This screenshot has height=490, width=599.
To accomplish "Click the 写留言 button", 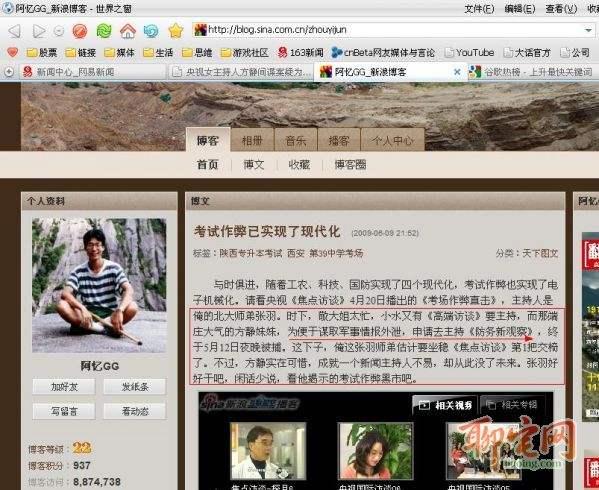I will [64, 411].
